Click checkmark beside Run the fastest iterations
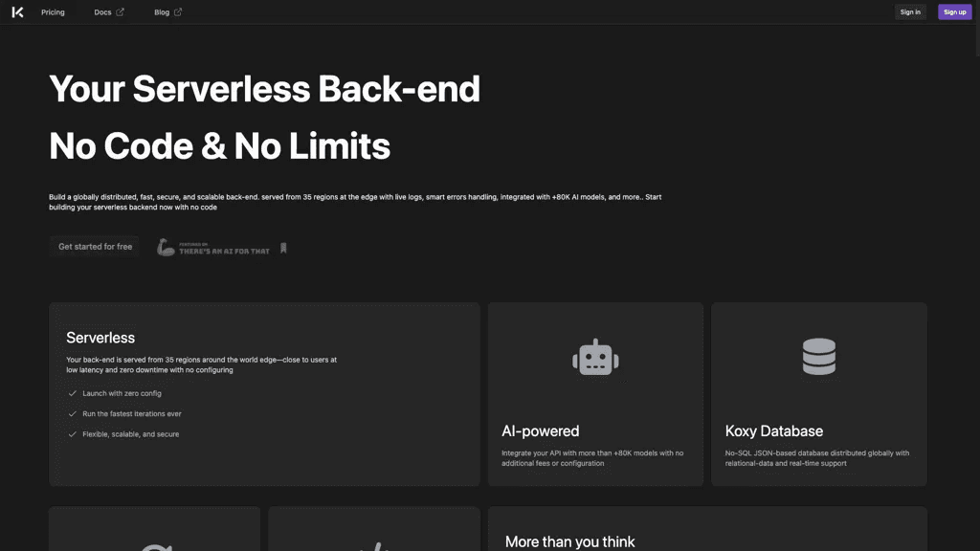980x551 pixels. point(73,413)
